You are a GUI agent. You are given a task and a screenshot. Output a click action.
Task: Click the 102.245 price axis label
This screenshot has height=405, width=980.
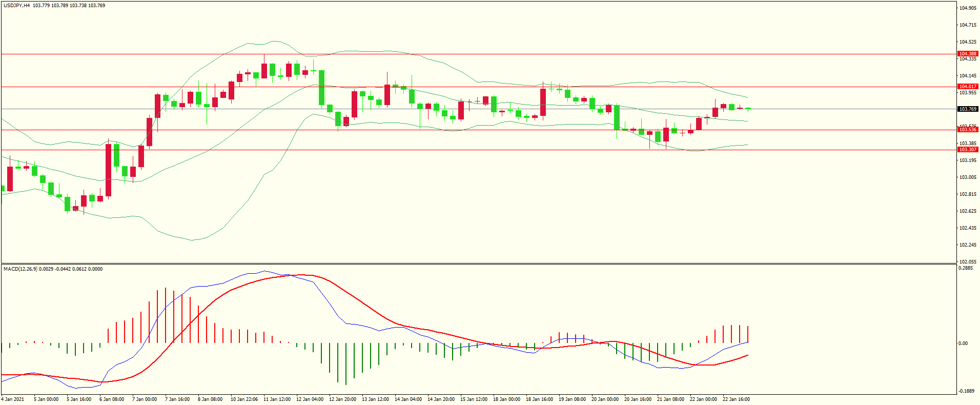968,245
